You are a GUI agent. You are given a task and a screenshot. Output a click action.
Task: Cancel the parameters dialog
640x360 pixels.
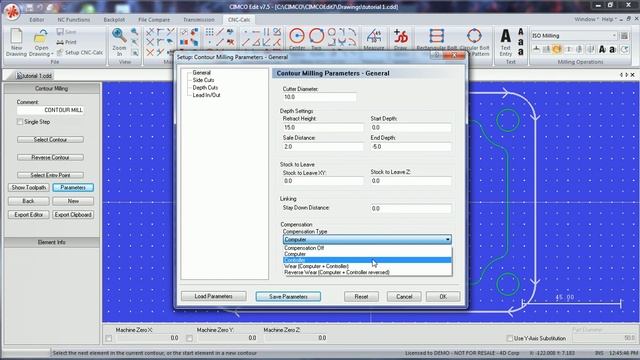click(x=404, y=297)
